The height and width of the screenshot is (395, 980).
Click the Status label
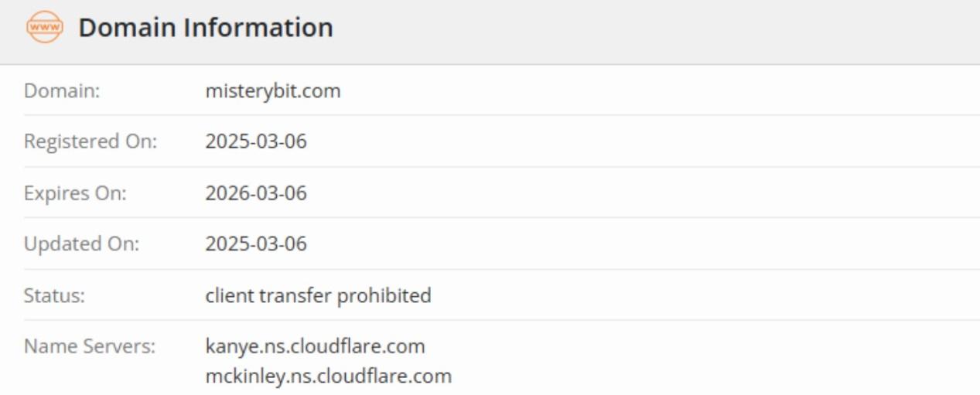54,295
